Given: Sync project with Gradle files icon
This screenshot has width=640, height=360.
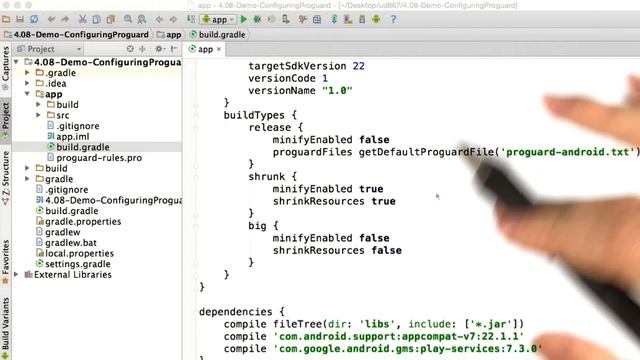Looking at the screenshot, I should 334,19.
